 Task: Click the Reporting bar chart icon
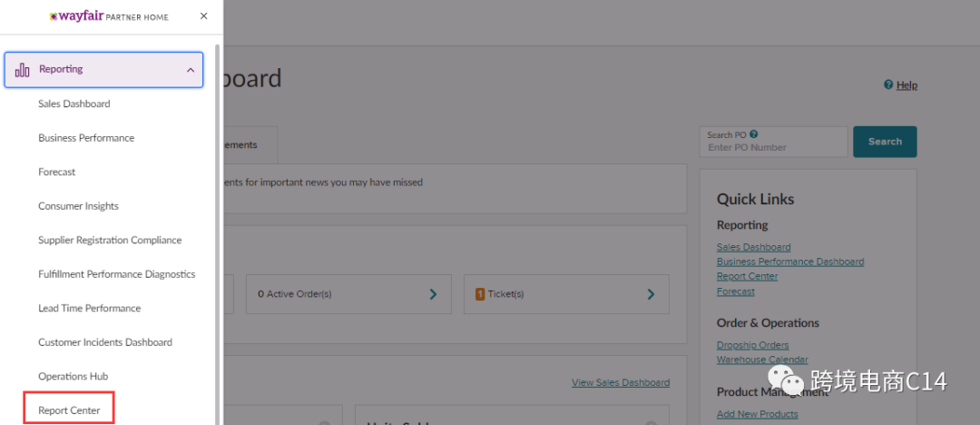(x=23, y=70)
